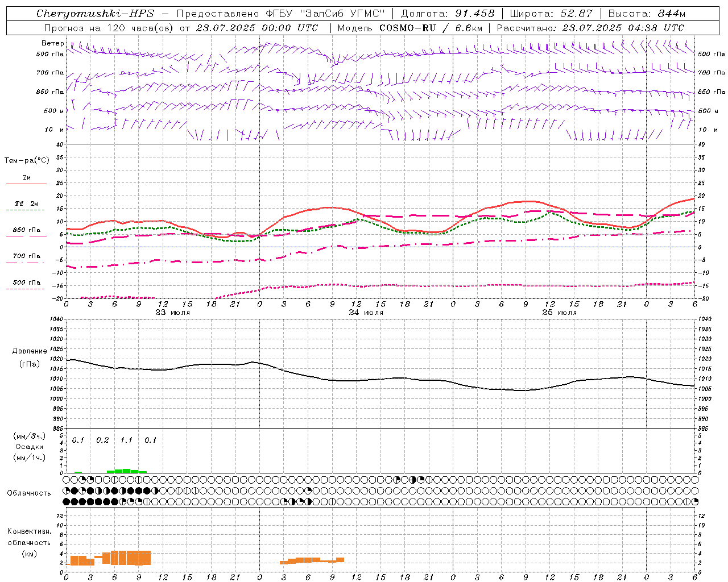
Task: Click the Ветер wind panel label
Action: [53, 43]
